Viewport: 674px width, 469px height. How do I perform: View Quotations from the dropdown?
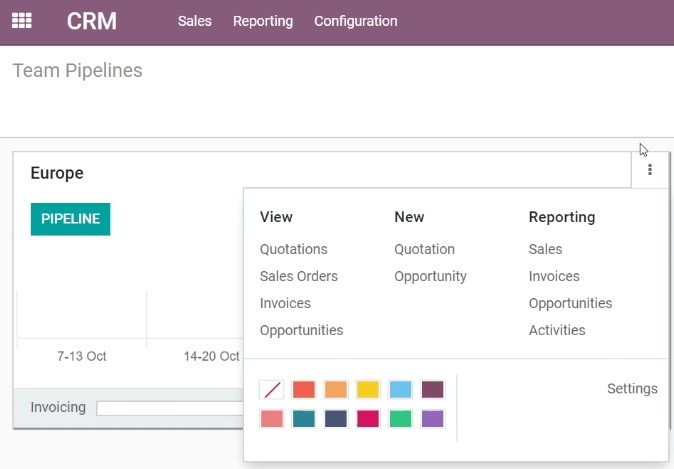(x=294, y=249)
